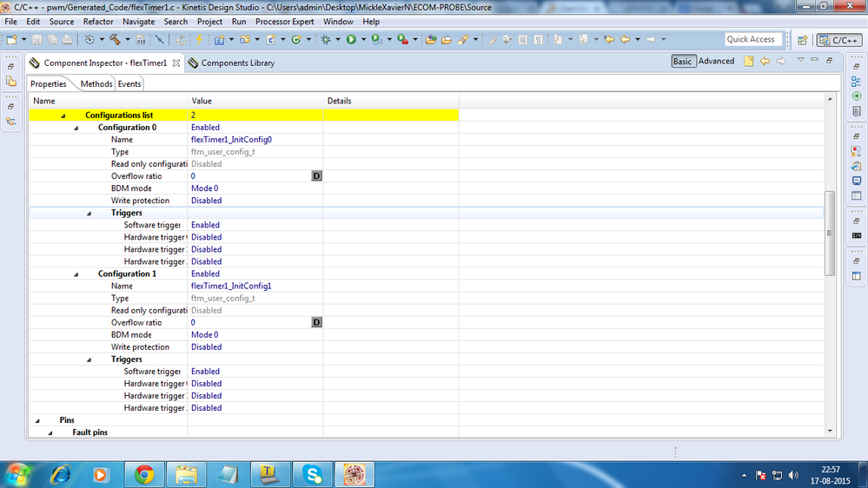
Task: Click the Back navigation arrow in main toolbar
Action: pyautogui.click(x=626, y=39)
